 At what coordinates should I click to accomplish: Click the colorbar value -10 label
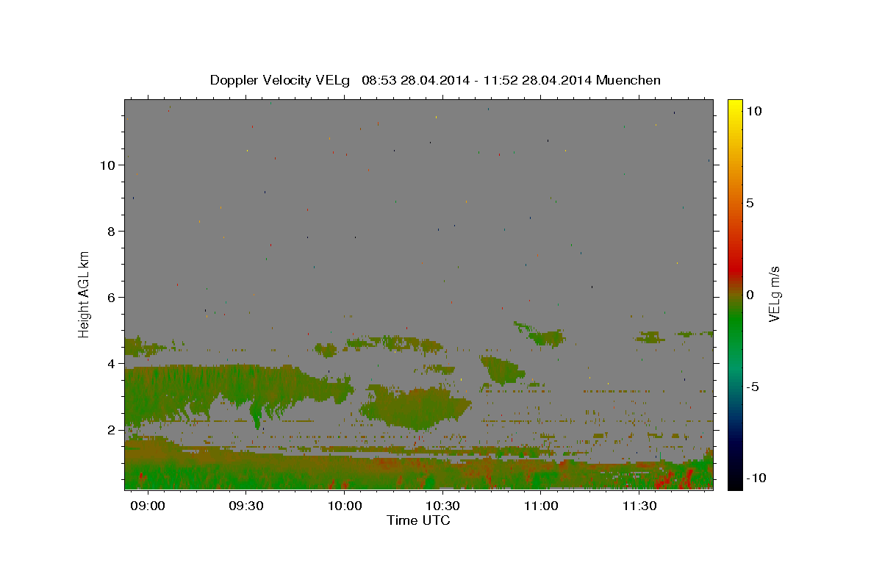[x=755, y=478]
